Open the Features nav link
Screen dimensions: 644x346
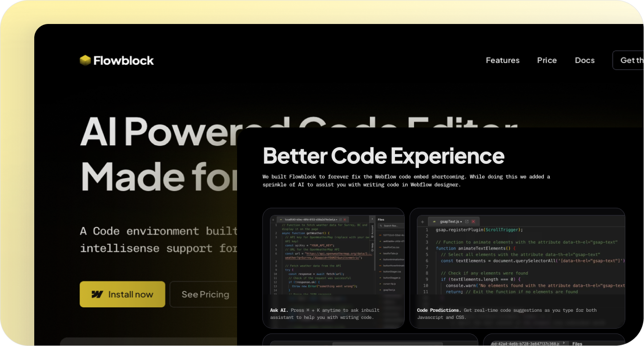503,60
